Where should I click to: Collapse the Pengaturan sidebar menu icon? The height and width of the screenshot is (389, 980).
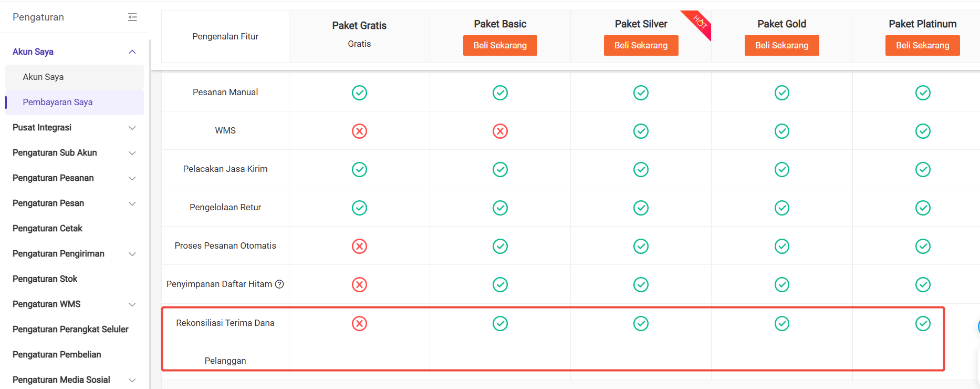132,17
